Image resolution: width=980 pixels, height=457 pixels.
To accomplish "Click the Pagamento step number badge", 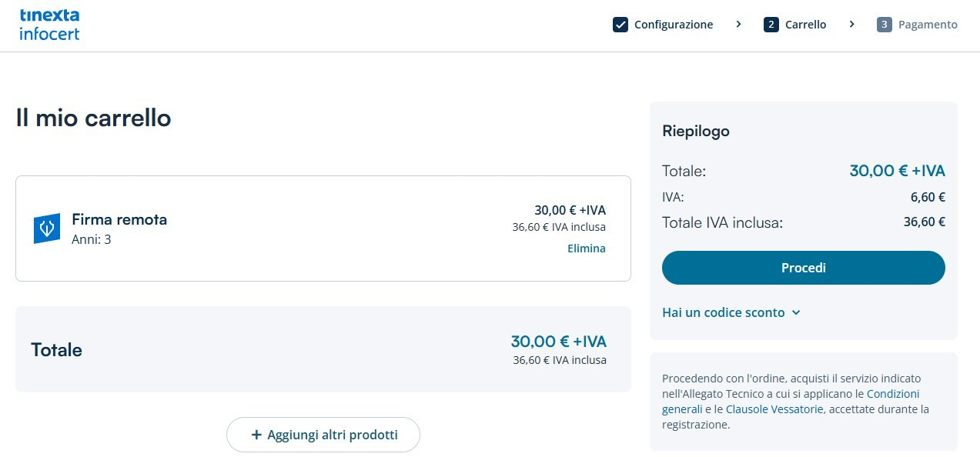I will click(x=885, y=25).
